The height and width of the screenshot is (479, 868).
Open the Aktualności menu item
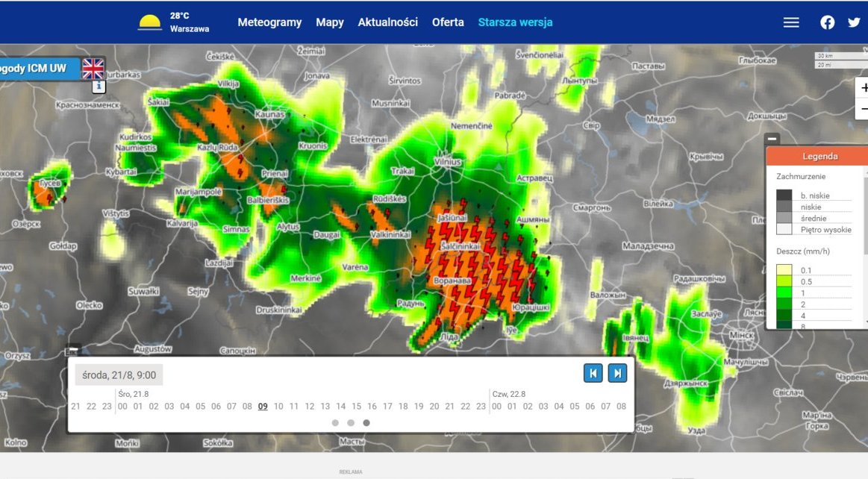point(387,22)
